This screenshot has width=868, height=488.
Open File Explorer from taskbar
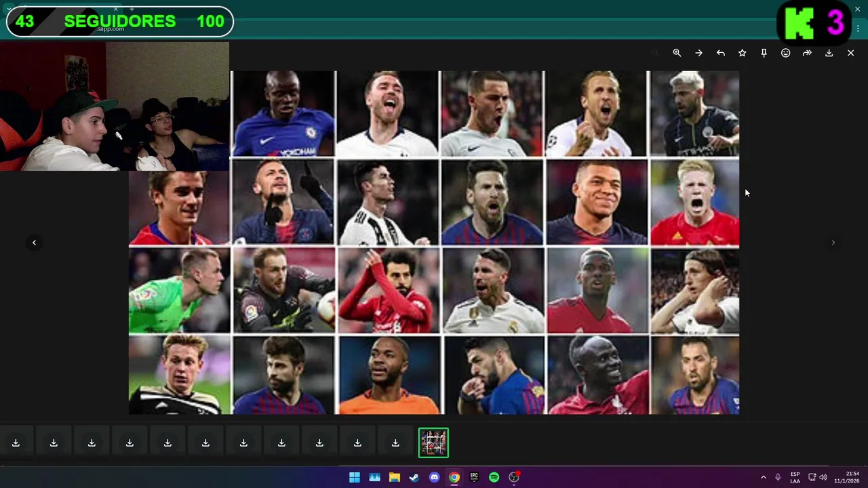tap(394, 477)
